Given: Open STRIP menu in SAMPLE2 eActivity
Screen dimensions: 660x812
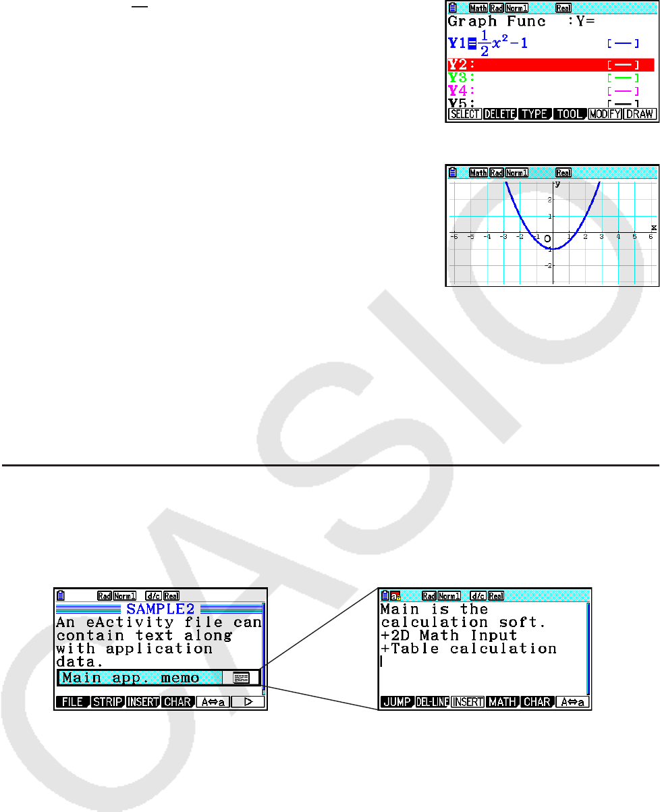Looking at the screenshot, I should (107, 702).
